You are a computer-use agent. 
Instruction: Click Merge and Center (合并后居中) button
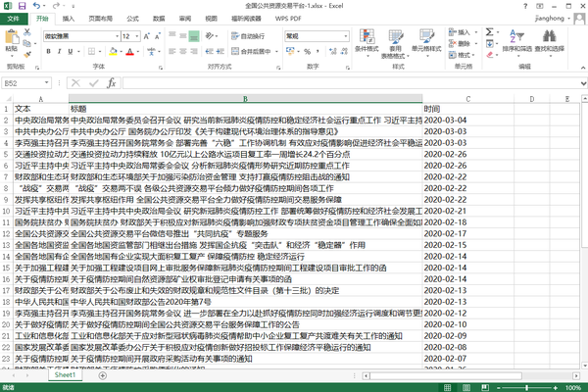tap(251, 51)
